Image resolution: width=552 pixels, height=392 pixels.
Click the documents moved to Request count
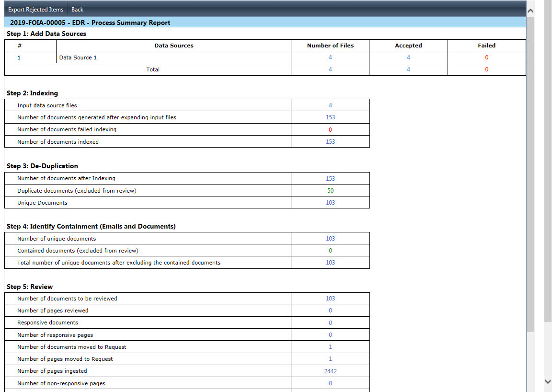click(330, 347)
